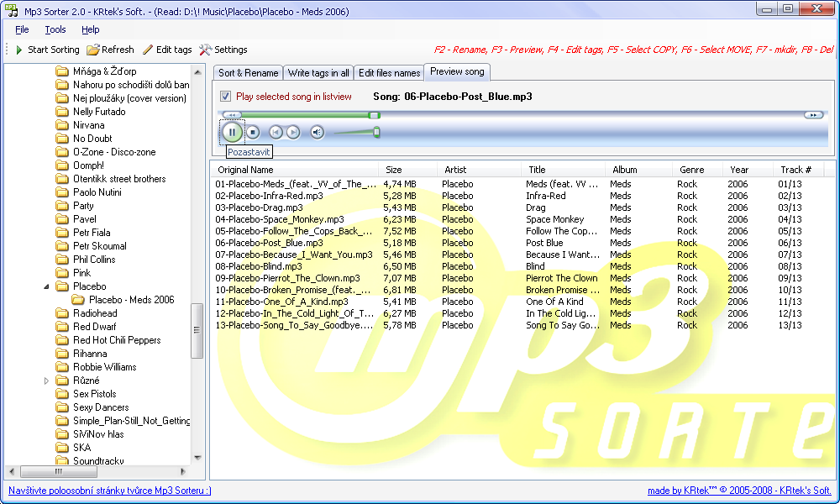
Task: Click the Start Sorting toolbar button
Action: coord(48,50)
